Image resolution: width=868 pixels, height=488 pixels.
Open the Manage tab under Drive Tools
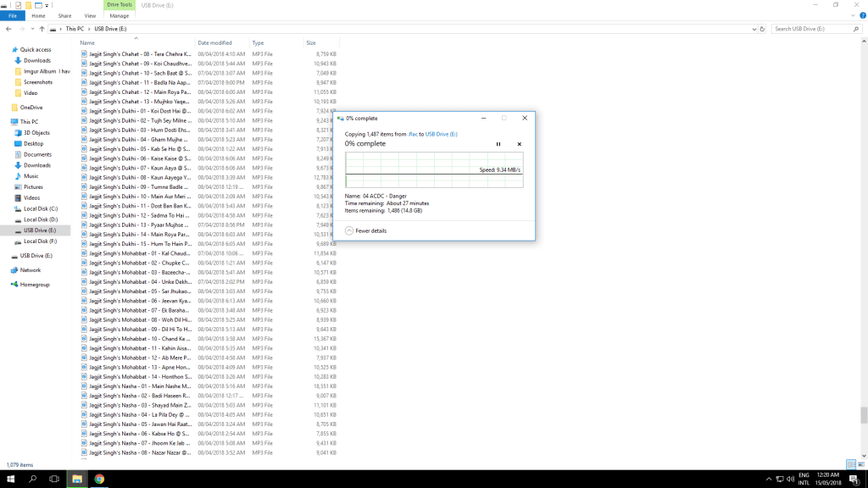tap(120, 15)
